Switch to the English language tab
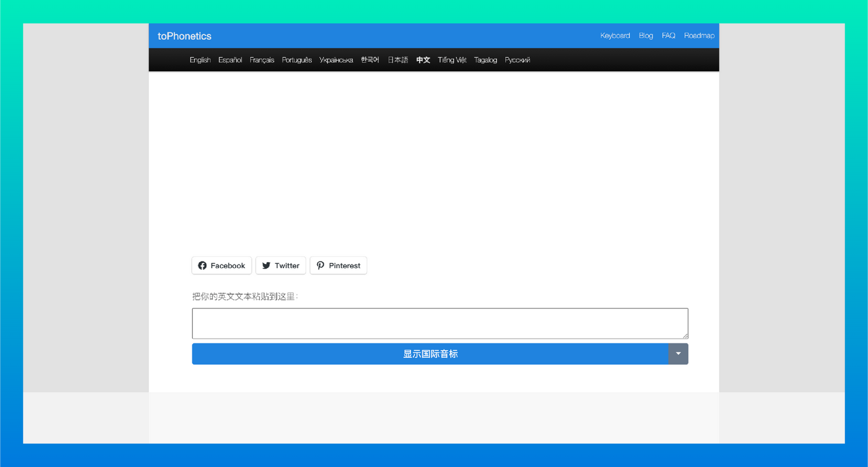Screen dimensions: 868x467 200,60
